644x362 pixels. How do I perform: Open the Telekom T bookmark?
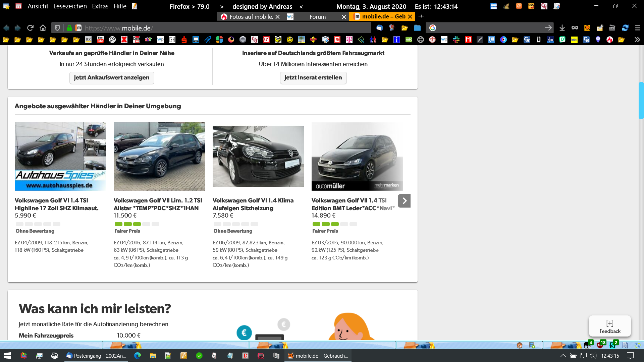click(x=349, y=40)
